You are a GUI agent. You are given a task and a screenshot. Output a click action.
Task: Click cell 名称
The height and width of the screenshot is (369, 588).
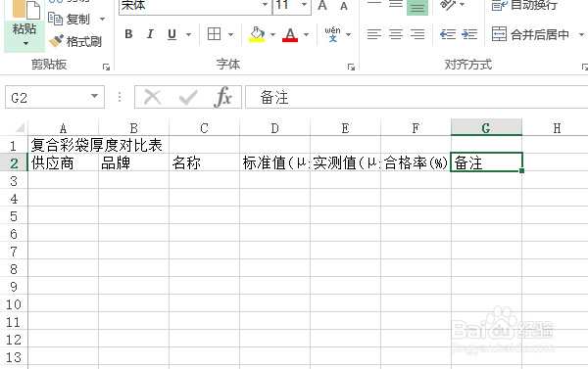204,162
